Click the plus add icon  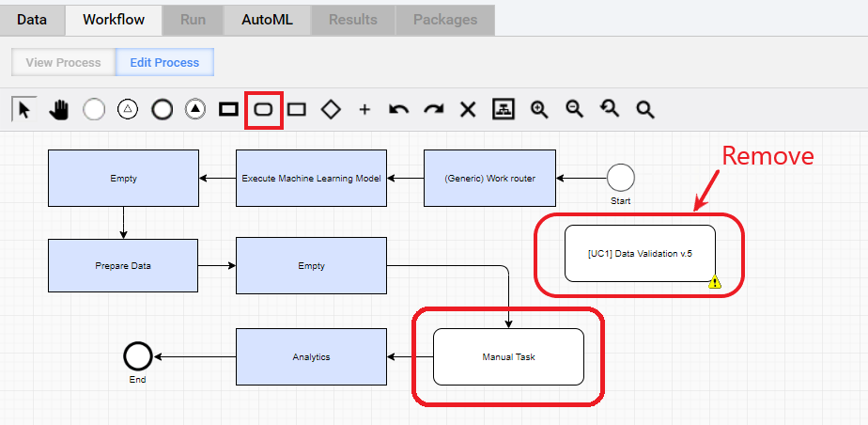click(x=364, y=110)
